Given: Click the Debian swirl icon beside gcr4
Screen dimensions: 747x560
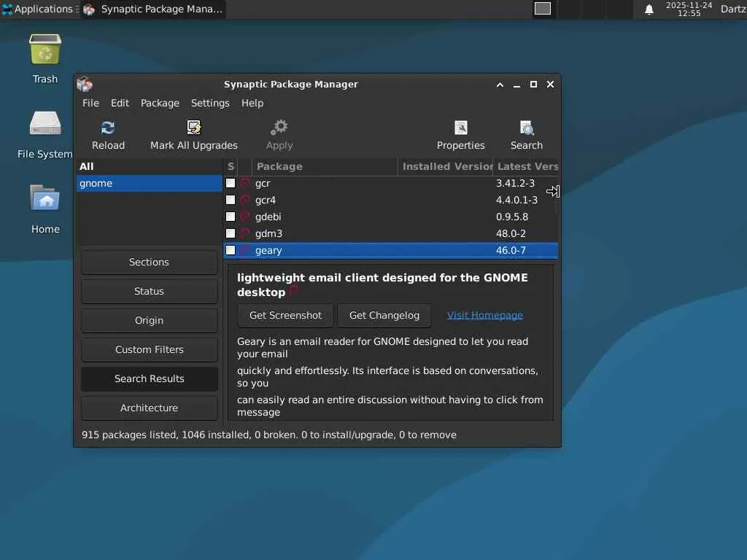Looking at the screenshot, I should pyautogui.click(x=245, y=200).
